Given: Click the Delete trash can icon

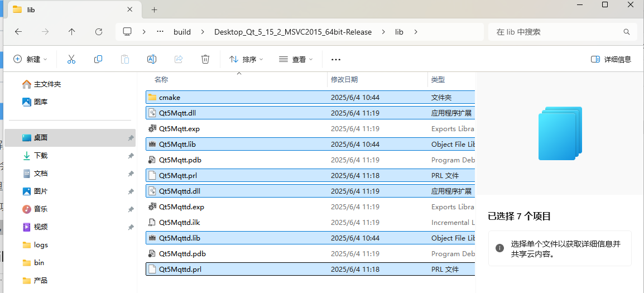Looking at the screenshot, I should (205, 59).
